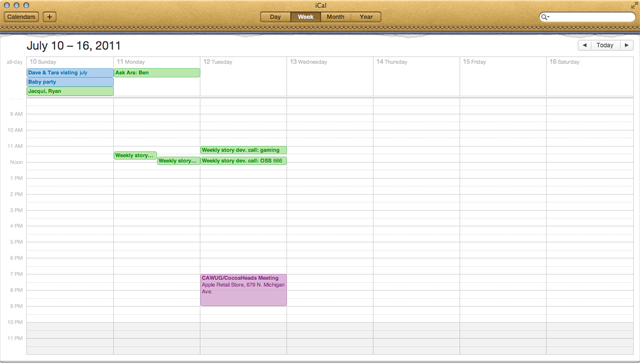Select CAWUG/CocoaHeads Meeting event
Image resolution: width=640 pixels, height=363 pixels.
tap(243, 290)
